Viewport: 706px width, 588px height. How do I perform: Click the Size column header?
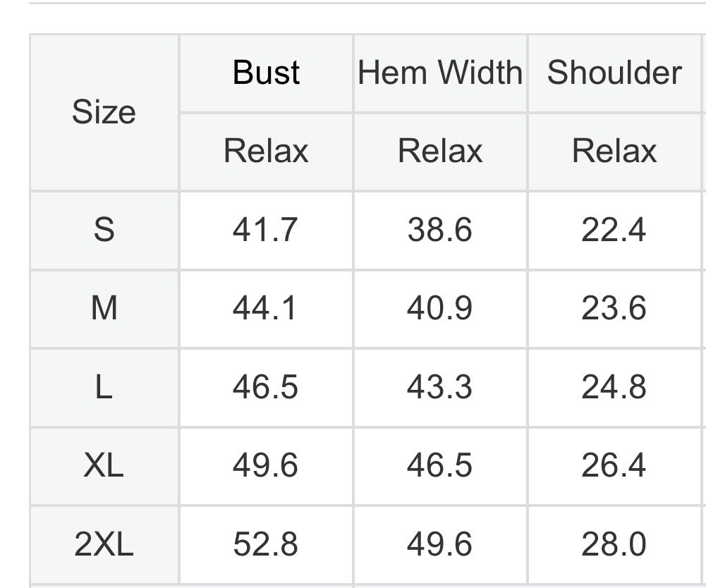pos(104,112)
